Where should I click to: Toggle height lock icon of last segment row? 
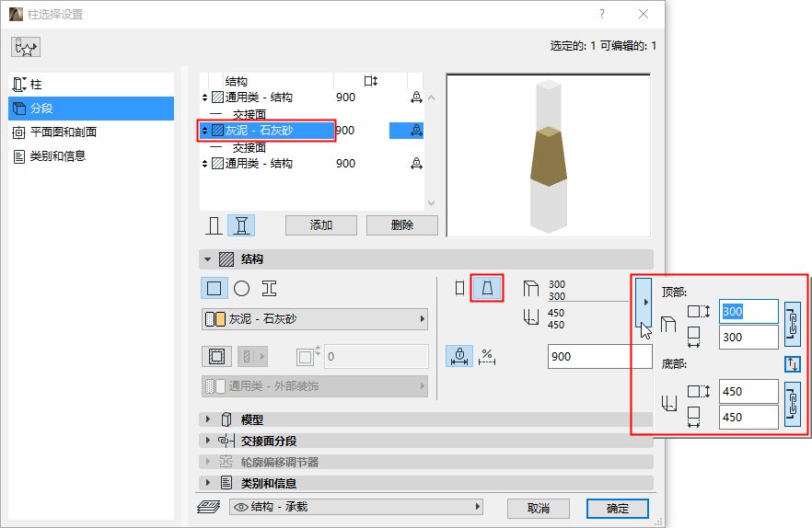point(416,164)
